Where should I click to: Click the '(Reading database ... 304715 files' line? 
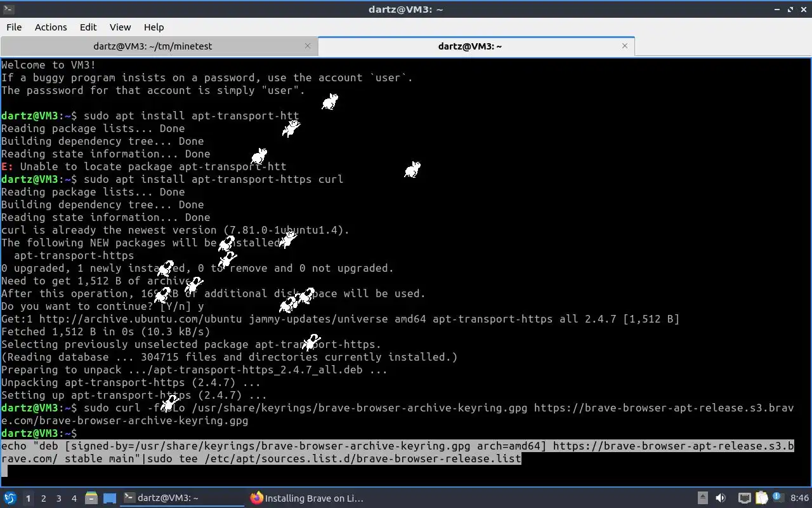tap(230, 357)
